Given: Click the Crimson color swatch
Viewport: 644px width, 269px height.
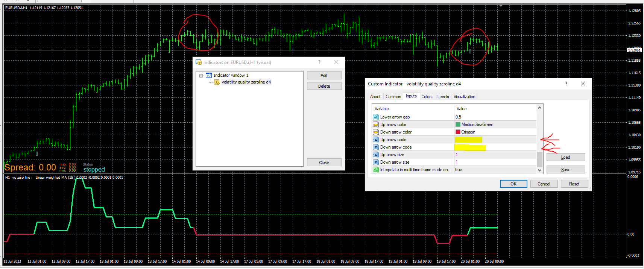Looking at the screenshot, I should (x=458, y=132).
